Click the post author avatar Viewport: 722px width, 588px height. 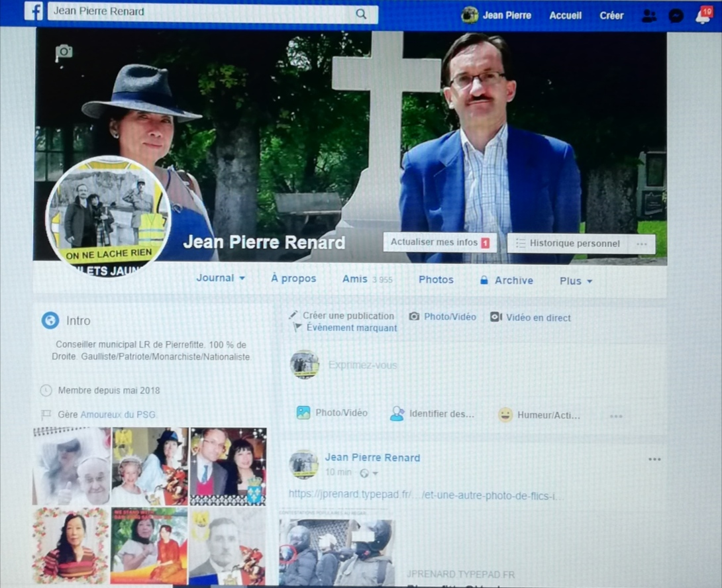coord(303,464)
